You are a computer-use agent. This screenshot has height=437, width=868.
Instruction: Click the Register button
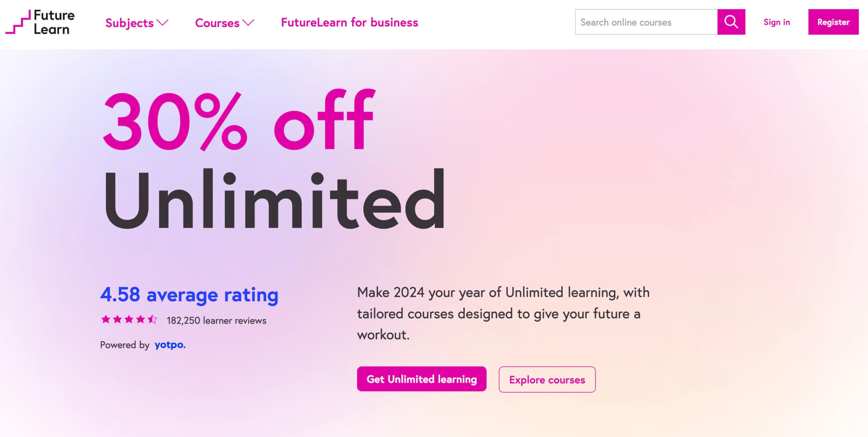point(833,22)
